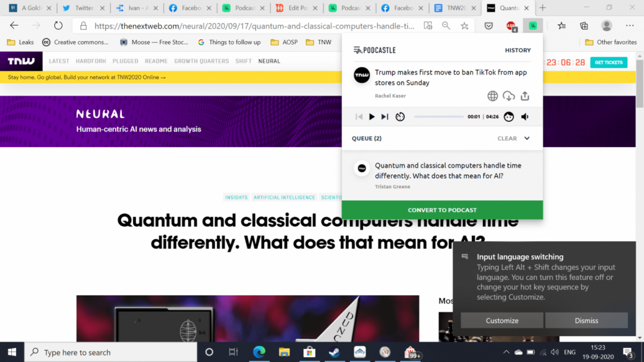Viewport: 644px width, 362px height.
Task: Seek on the podcast progress bar
Action: click(439, 116)
